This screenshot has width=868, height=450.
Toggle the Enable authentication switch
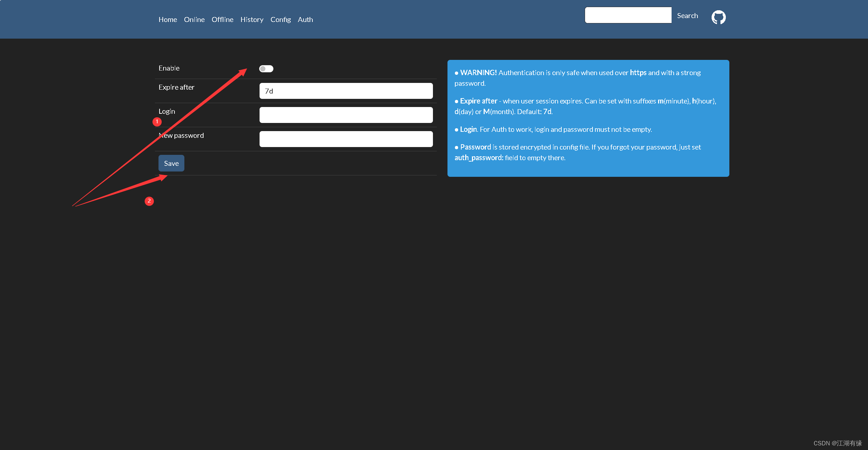266,69
